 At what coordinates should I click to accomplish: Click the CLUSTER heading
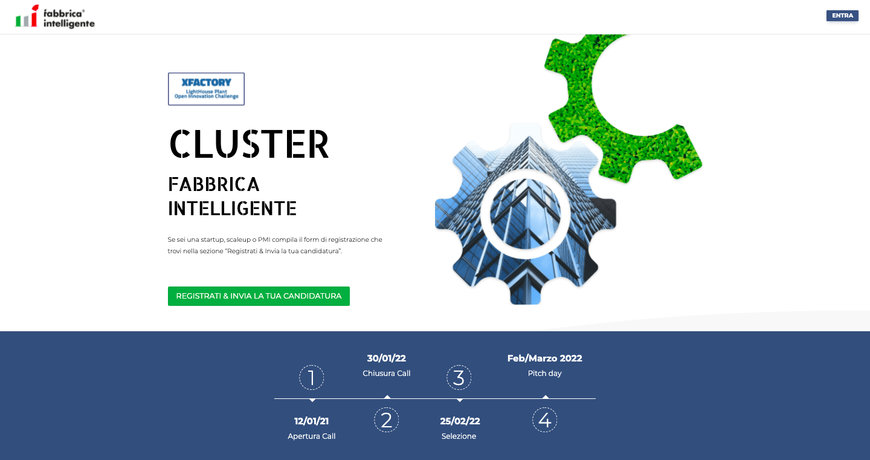(x=249, y=144)
